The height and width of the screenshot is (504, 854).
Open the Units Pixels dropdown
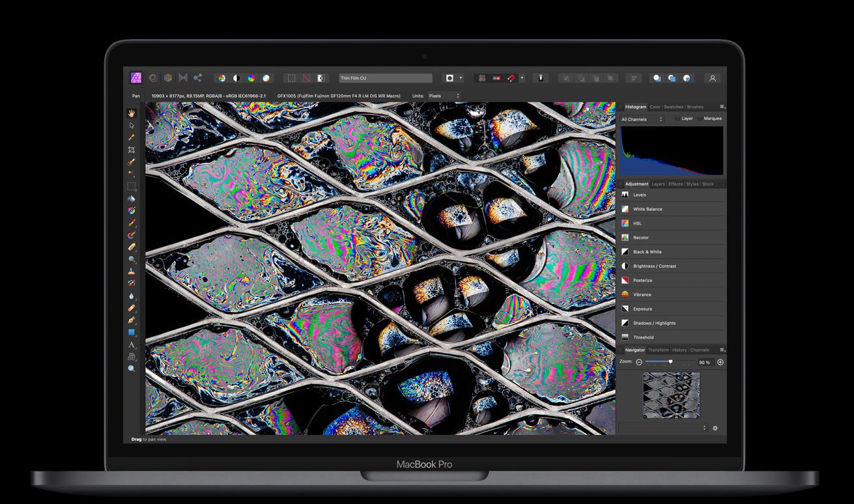(444, 96)
